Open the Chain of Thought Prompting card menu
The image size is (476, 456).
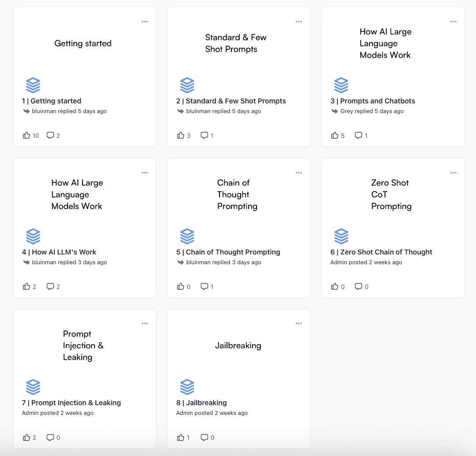click(x=299, y=172)
